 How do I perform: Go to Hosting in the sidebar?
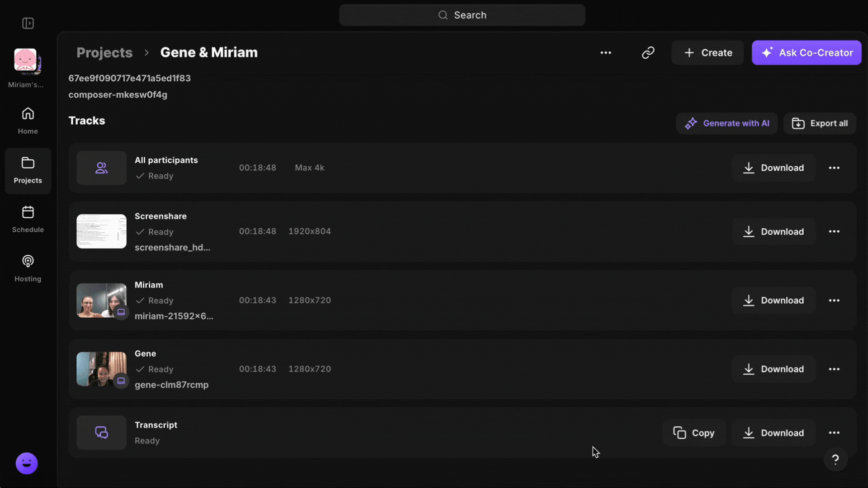coord(28,268)
